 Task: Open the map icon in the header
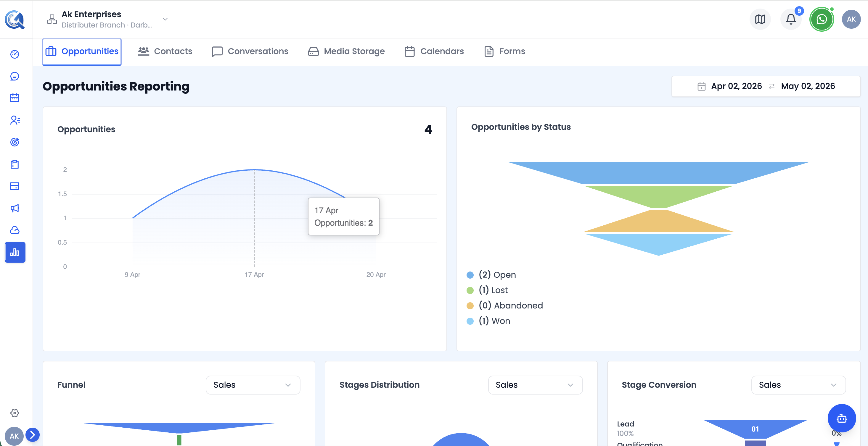pyautogui.click(x=760, y=19)
